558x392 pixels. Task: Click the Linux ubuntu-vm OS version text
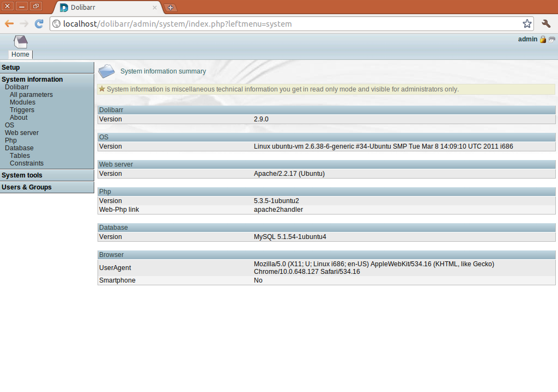(383, 146)
